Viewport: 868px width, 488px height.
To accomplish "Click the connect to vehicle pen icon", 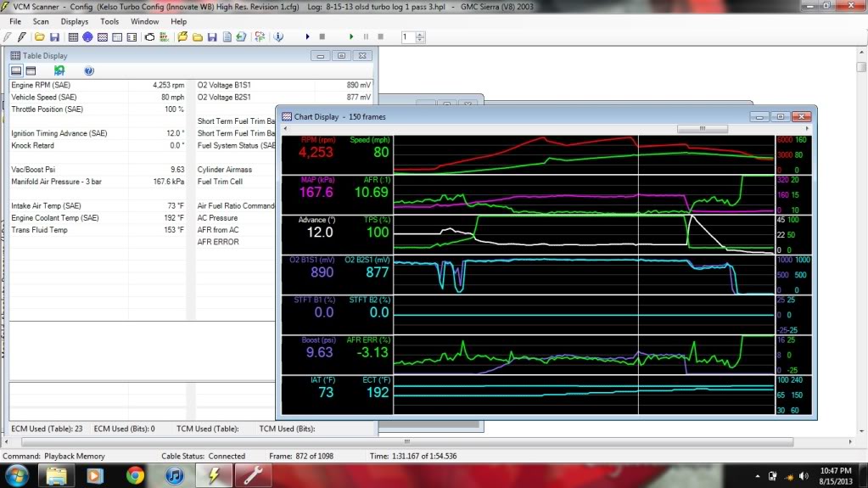I will (22, 37).
